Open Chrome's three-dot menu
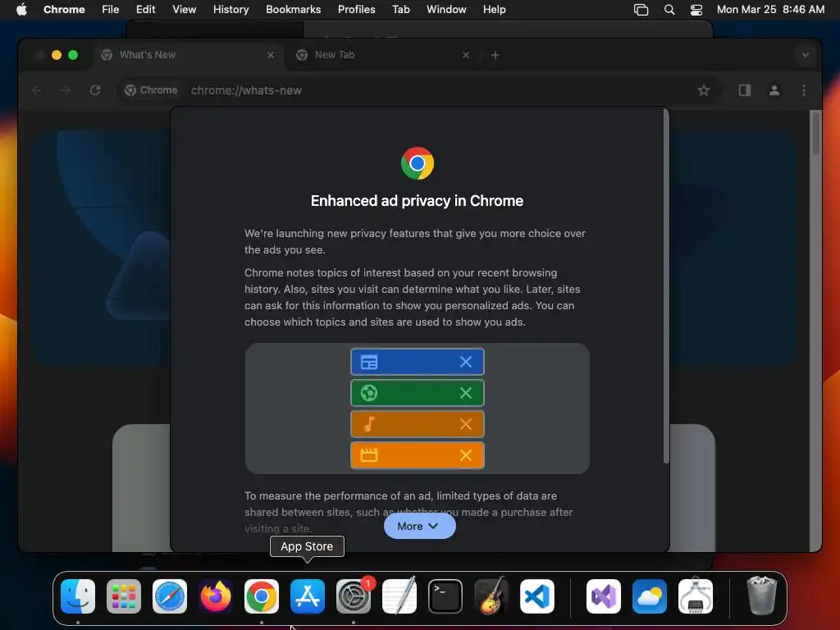The height and width of the screenshot is (630, 840). pyautogui.click(x=804, y=90)
